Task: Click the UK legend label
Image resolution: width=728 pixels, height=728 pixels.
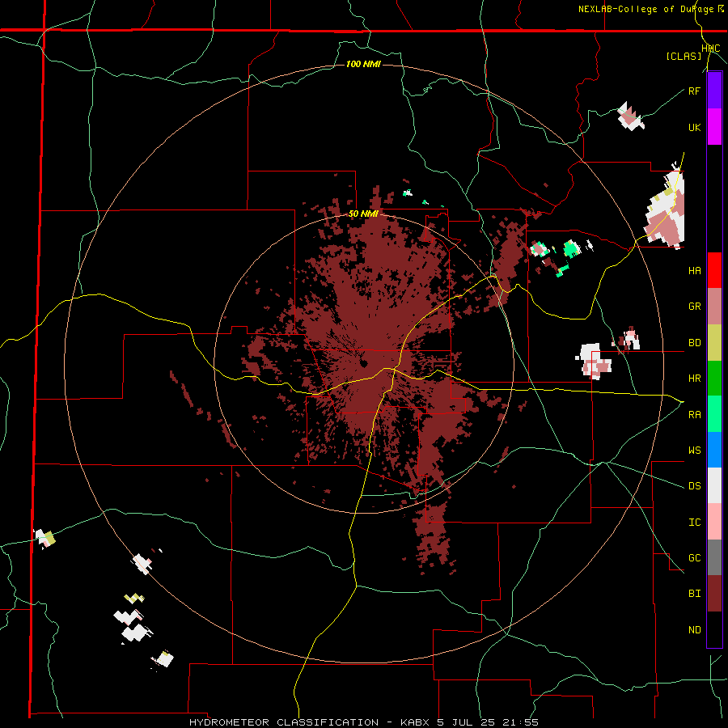Action: click(694, 127)
